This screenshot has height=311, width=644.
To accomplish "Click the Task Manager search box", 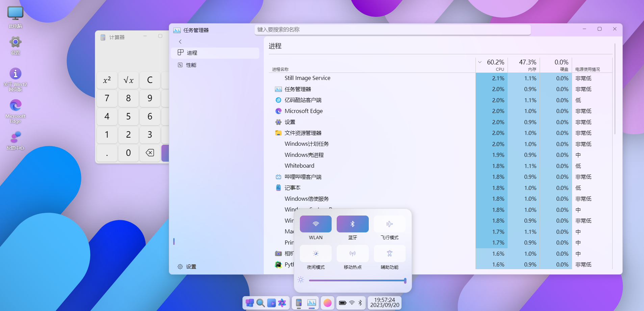I will 392,30.
